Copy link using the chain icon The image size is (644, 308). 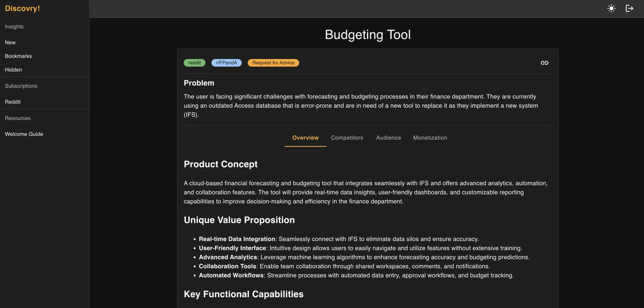[x=544, y=63]
